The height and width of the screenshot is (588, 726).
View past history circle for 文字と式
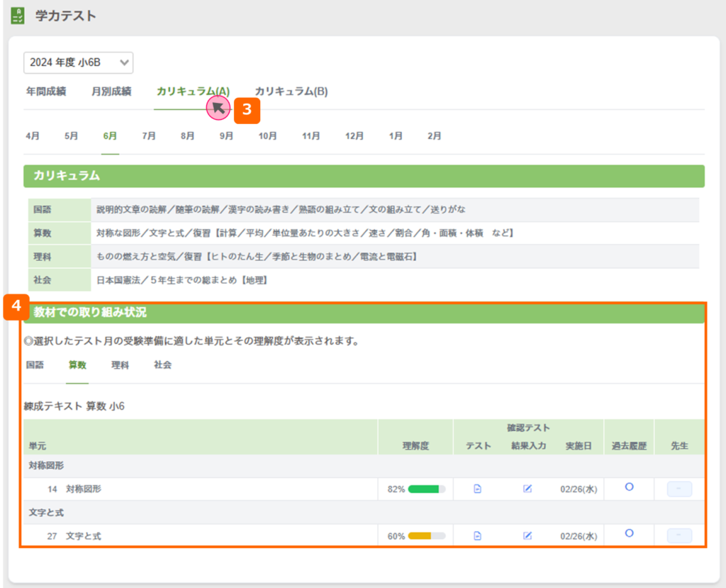tap(628, 533)
